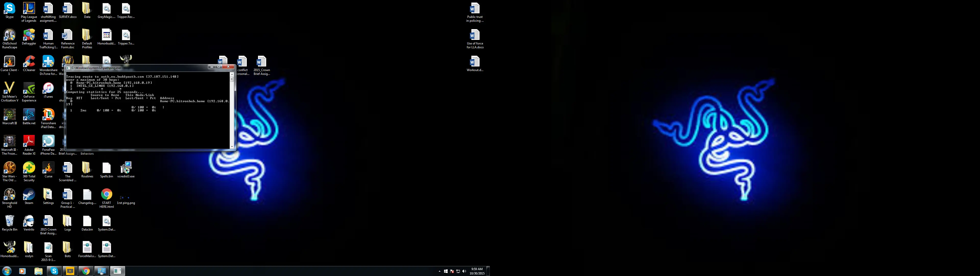Open GeForce Experience shortcut
980x276 pixels.
coord(29,92)
